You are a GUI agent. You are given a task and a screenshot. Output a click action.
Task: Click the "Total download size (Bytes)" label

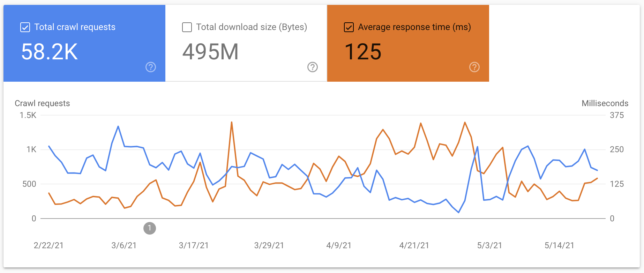(x=252, y=27)
